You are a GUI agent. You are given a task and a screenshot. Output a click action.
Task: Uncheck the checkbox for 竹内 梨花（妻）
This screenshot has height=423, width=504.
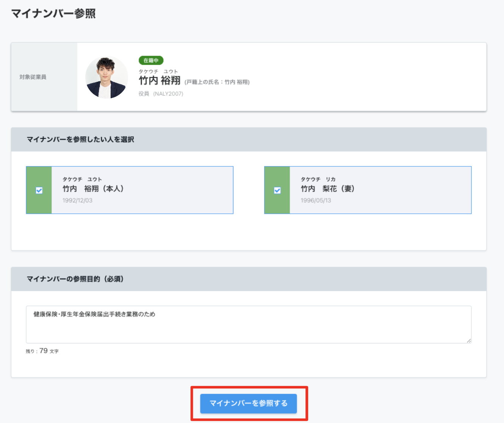pyautogui.click(x=277, y=190)
